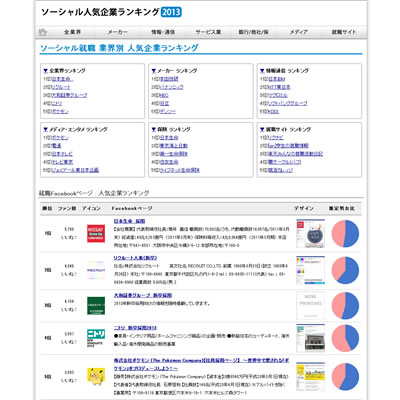Open the Pikachu icon in the Pokémon row
400x400 pixels.
(x=96, y=376)
